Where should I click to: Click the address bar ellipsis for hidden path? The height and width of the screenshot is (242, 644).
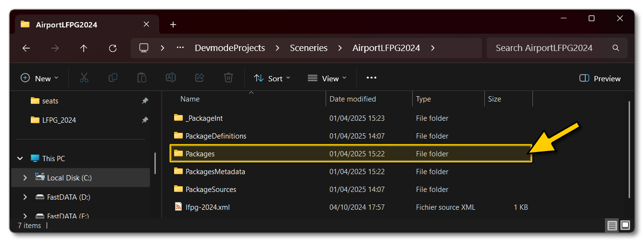180,48
